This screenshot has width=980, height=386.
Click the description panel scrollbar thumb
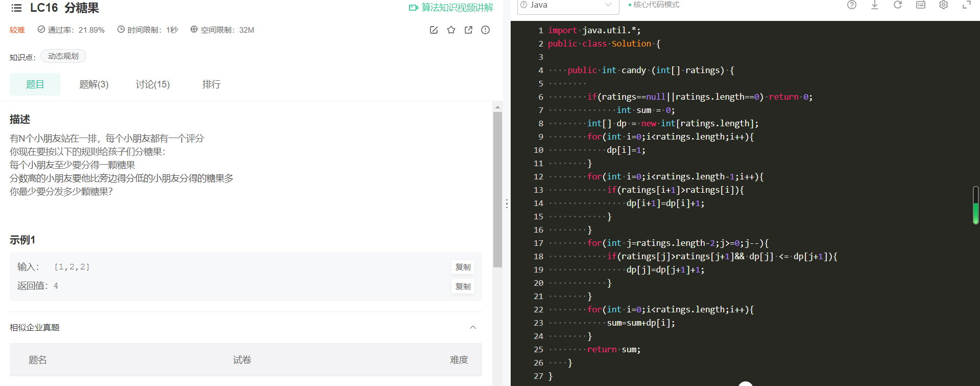point(497,189)
